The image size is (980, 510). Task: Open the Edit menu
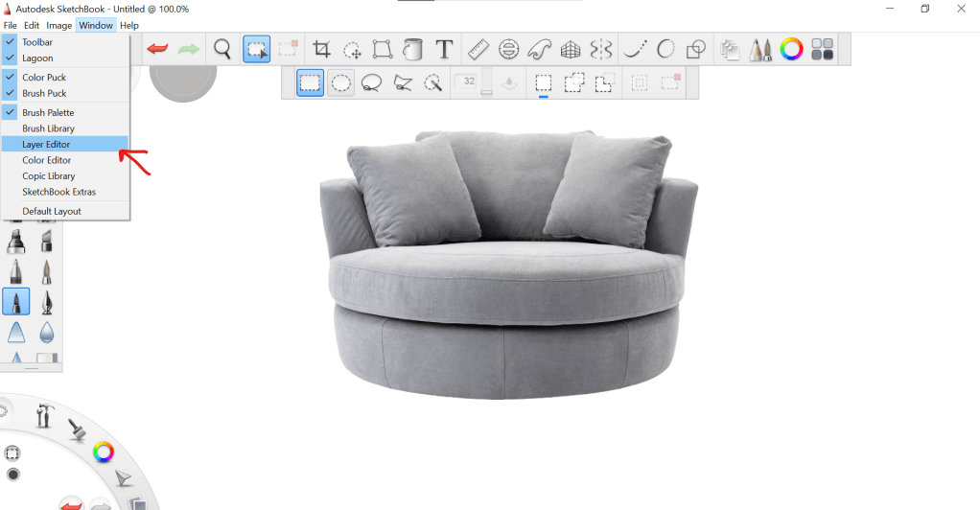point(32,25)
